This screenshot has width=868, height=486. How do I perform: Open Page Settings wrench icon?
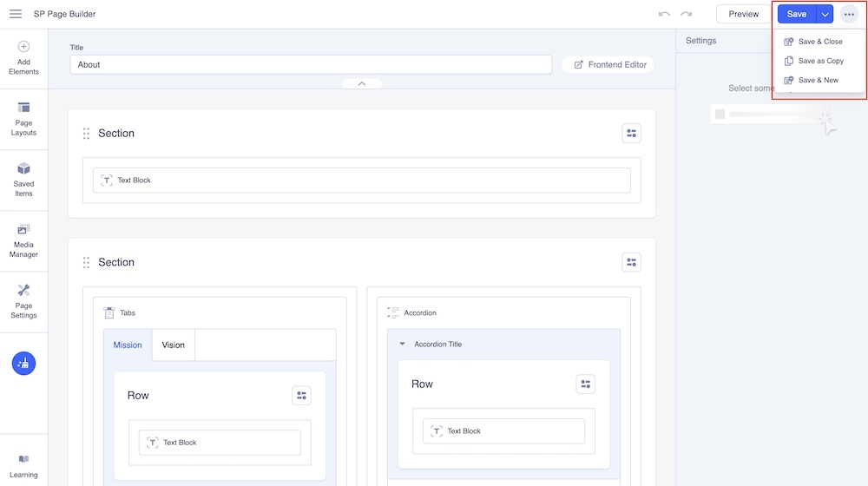pos(23,291)
